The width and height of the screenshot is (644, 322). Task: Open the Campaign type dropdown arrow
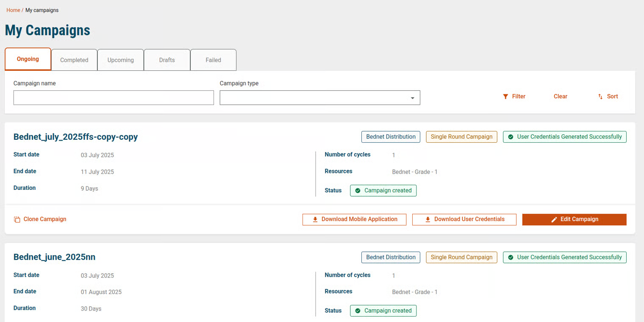coord(412,98)
